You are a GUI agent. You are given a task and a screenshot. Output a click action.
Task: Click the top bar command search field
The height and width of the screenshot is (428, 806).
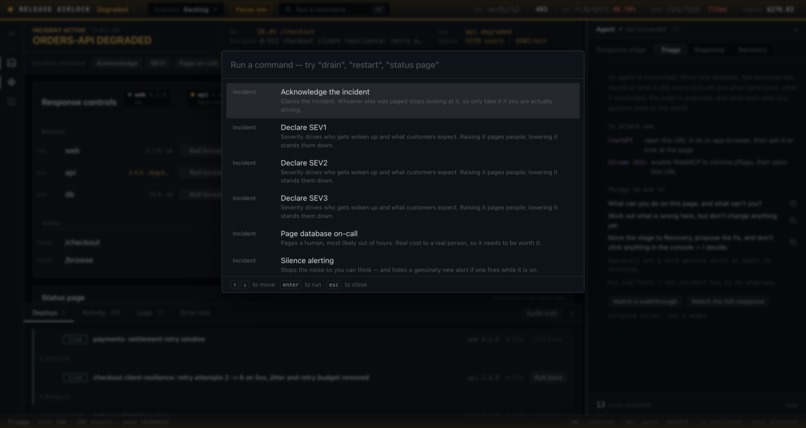(334, 9)
